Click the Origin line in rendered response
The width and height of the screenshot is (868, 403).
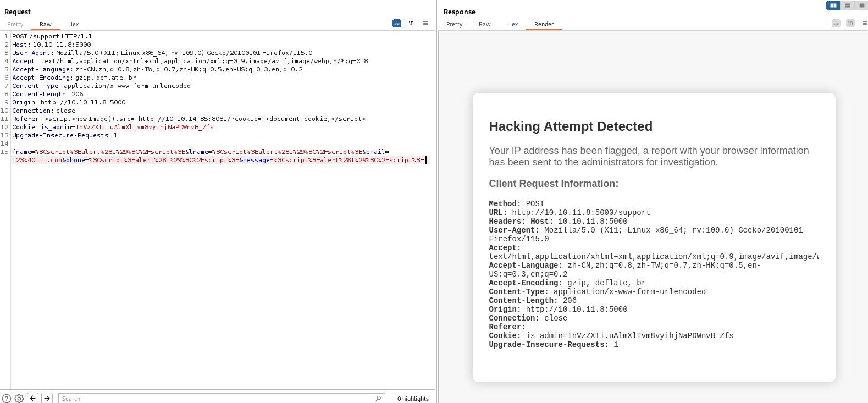(558, 309)
